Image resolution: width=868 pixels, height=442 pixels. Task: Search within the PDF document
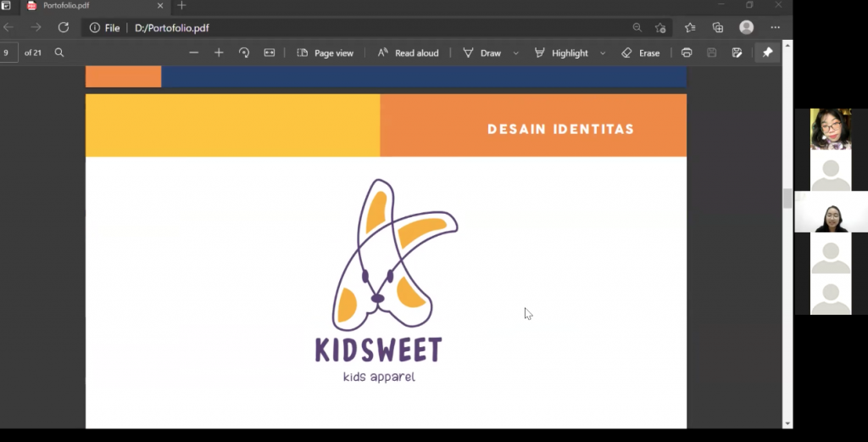pos(59,53)
